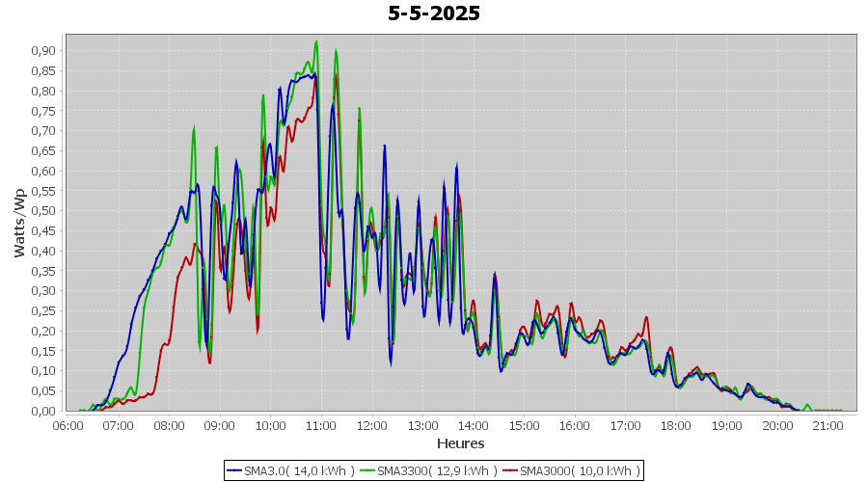
Task: Click the blue SMA3.0 legend line marker
Action: tap(234, 470)
